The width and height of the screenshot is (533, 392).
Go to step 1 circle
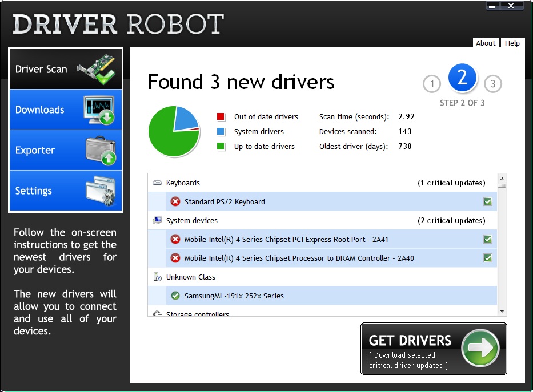pos(432,83)
